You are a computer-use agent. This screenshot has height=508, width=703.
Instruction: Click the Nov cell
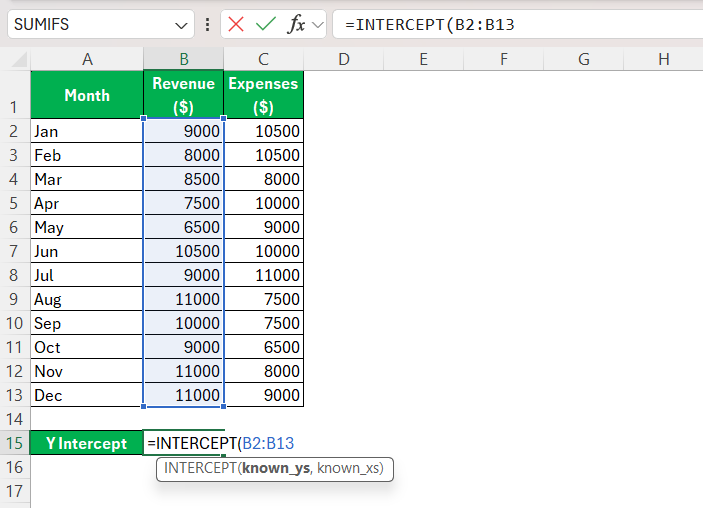[87, 371]
